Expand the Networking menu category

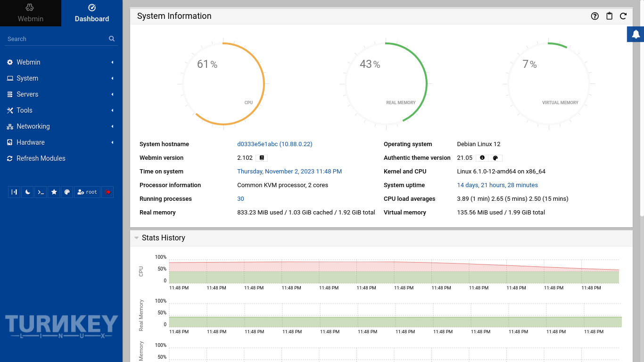pos(33,126)
